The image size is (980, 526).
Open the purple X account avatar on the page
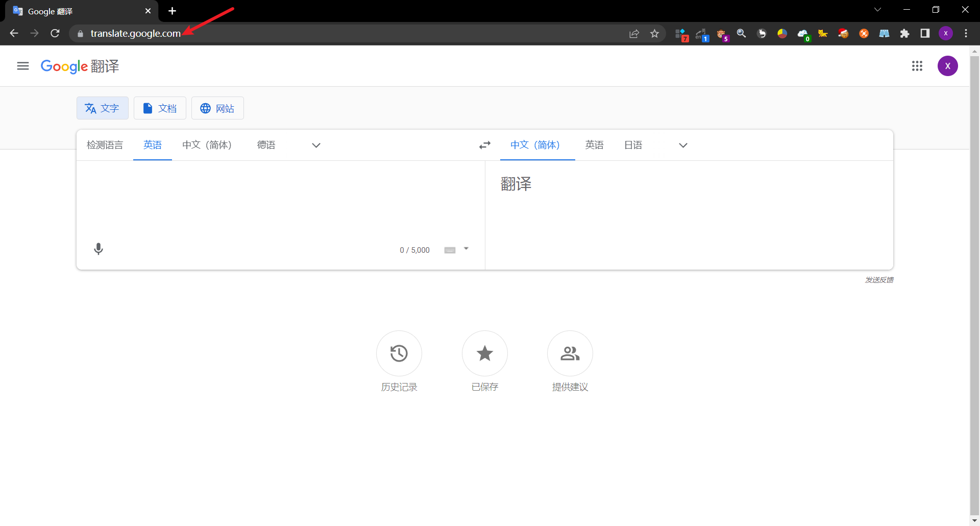[x=948, y=66]
